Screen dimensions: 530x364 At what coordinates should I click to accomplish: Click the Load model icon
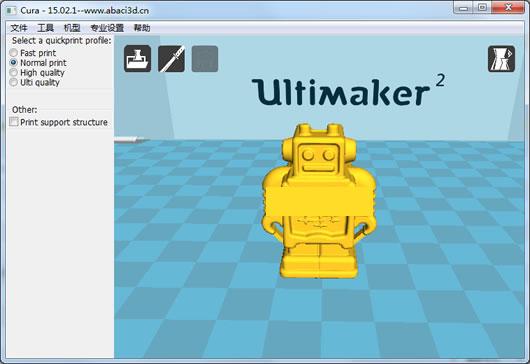(x=137, y=58)
